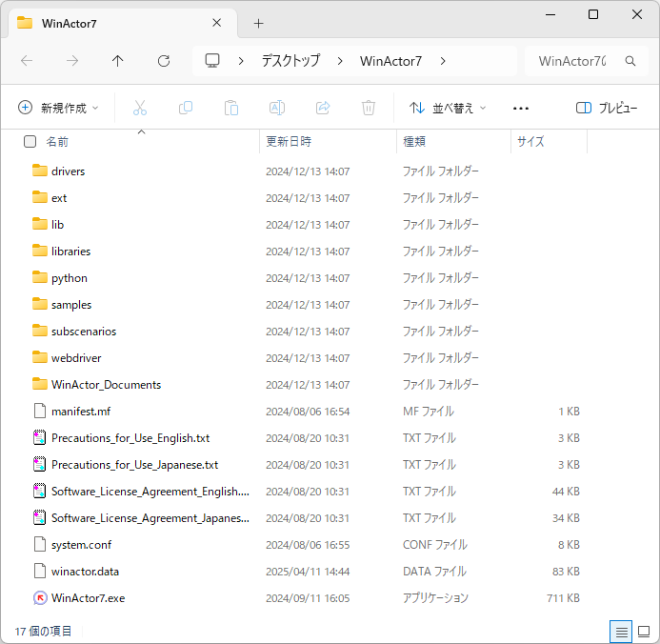Click the Rename toolbar icon

click(277, 108)
